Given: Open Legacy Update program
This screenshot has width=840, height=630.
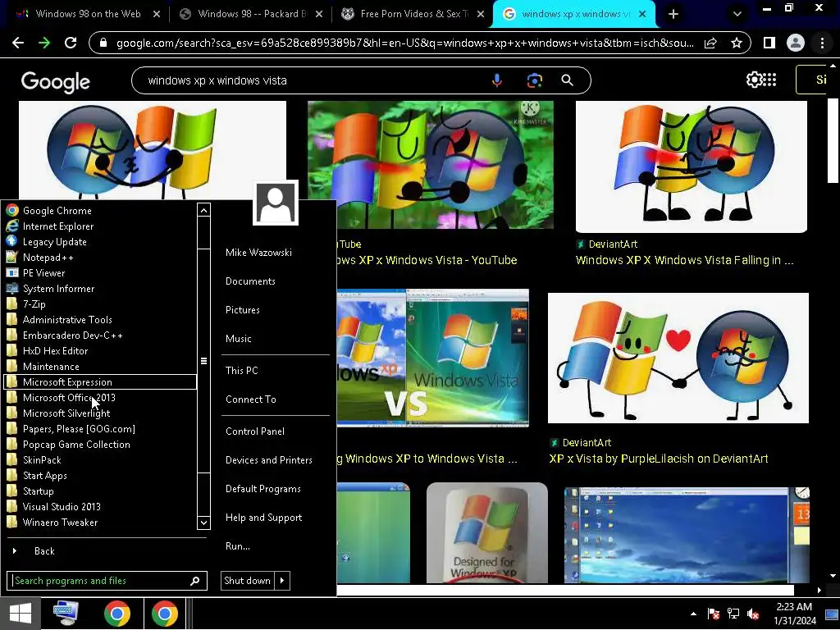Looking at the screenshot, I should (x=101, y=242).
